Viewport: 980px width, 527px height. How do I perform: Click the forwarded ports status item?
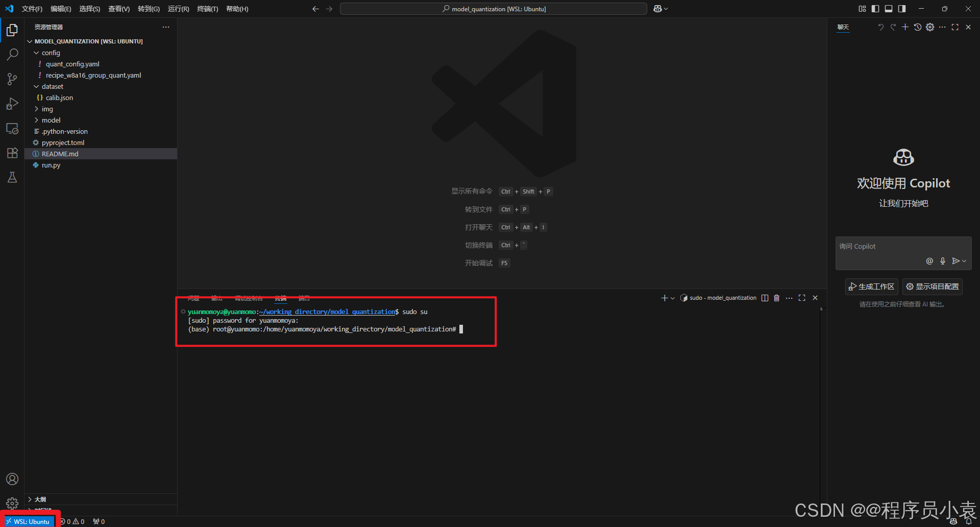99,521
